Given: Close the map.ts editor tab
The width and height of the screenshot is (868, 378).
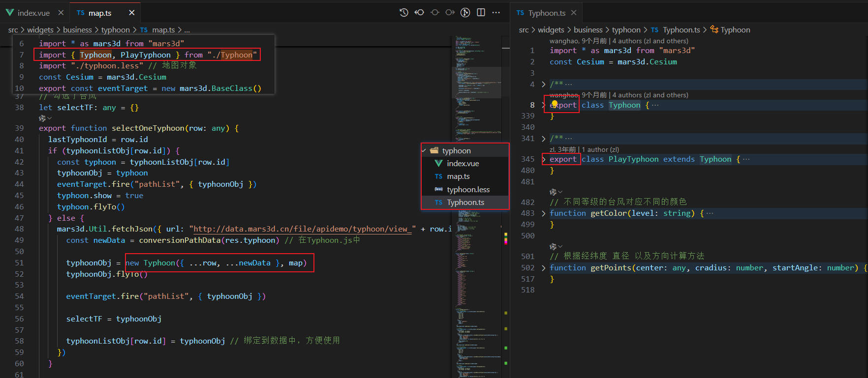Looking at the screenshot, I should tap(131, 13).
